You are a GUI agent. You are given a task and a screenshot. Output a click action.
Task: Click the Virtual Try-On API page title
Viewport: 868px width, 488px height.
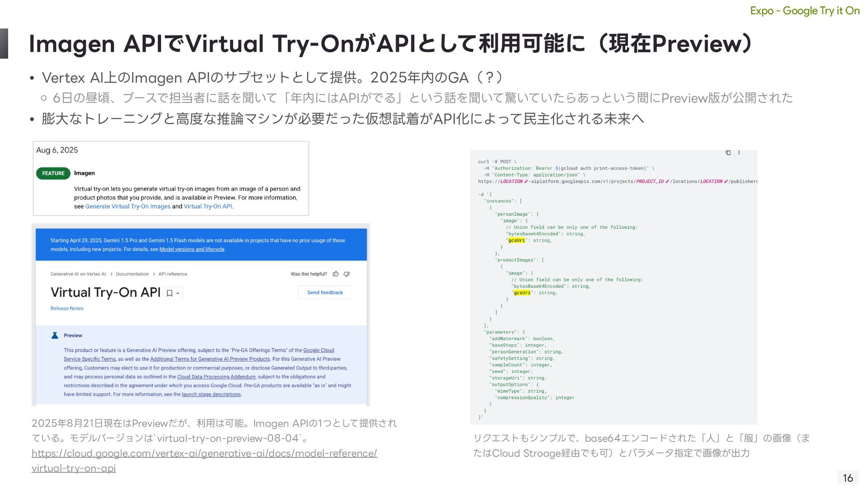click(x=105, y=292)
